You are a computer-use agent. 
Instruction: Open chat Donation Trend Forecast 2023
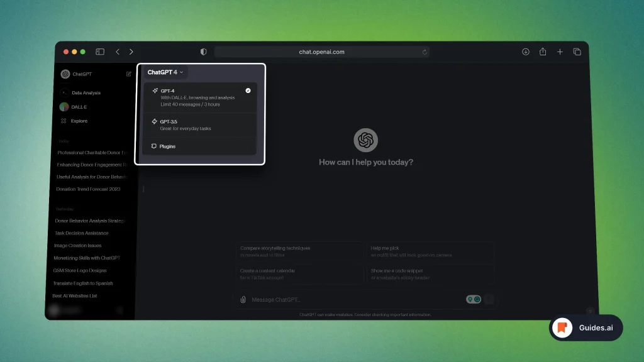pos(88,189)
